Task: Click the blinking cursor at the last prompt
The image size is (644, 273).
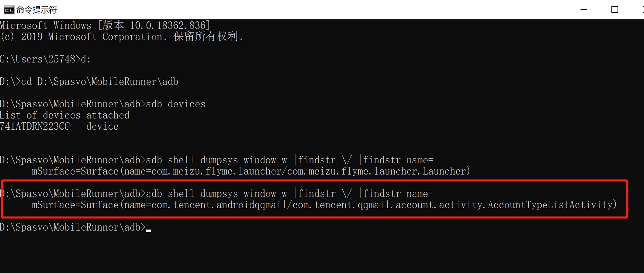Action: tap(149, 230)
